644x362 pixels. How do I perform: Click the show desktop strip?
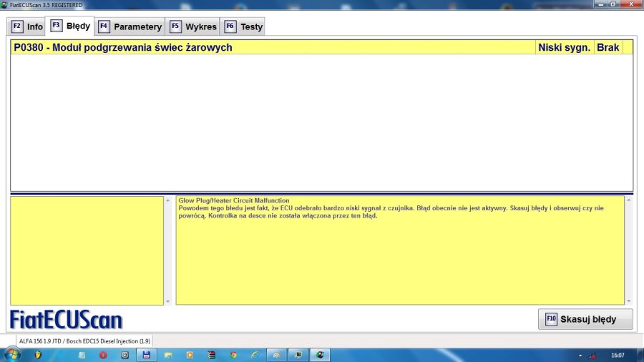tap(640, 355)
